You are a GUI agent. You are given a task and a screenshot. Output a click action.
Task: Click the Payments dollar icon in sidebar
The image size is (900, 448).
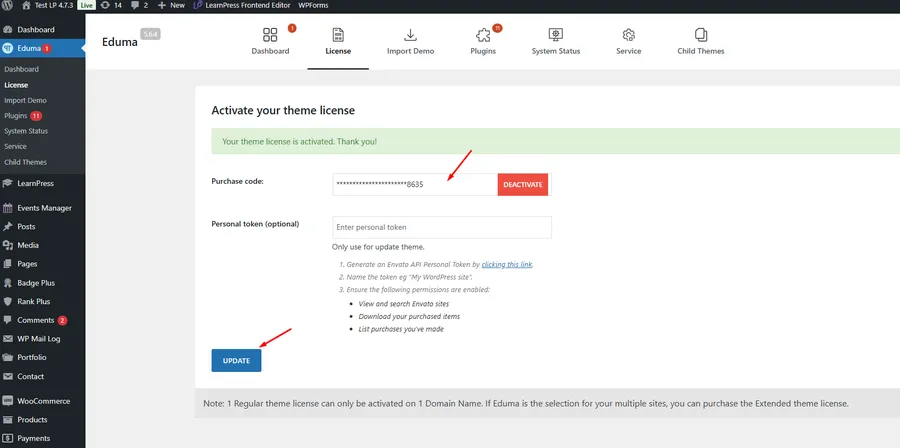tap(7, 438)
